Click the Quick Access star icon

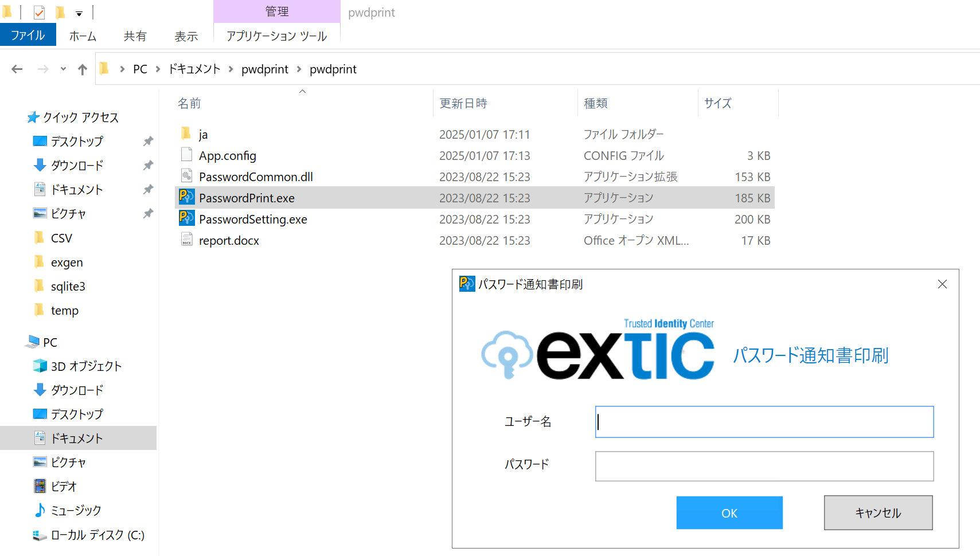coord(33,118)
